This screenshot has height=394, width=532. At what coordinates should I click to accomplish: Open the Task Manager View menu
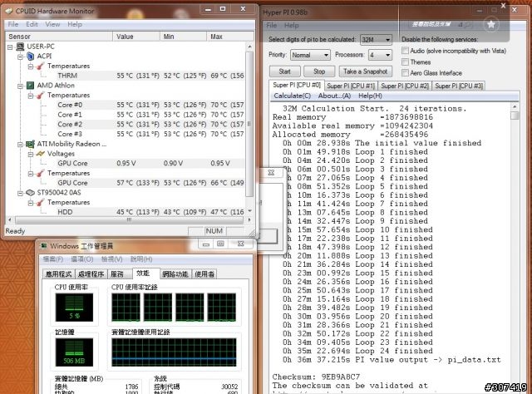coord(112,259)
